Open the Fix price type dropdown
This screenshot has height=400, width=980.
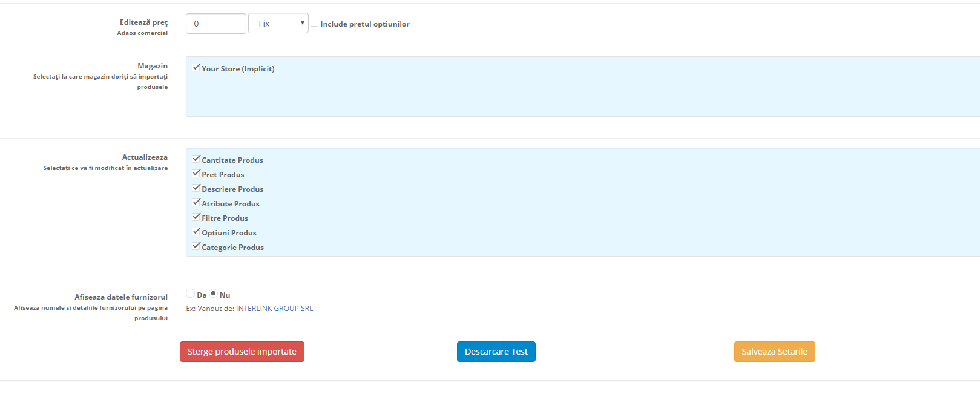278,24
